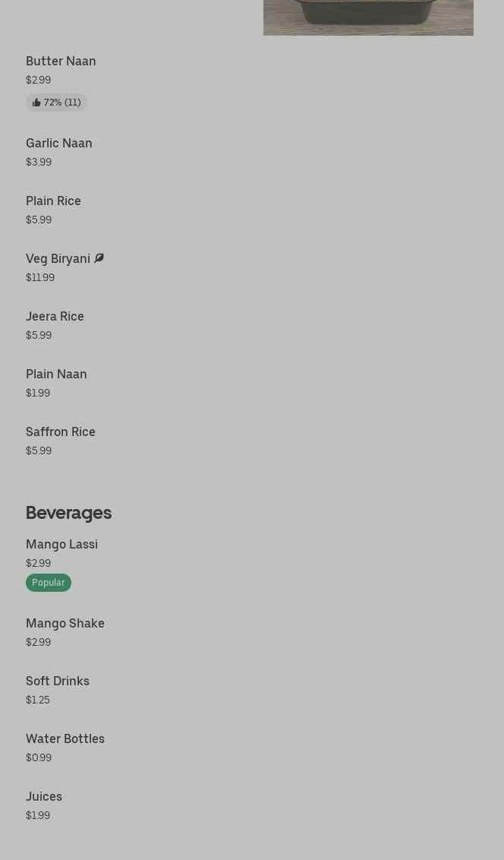Select Saffron Rice menu item
The width and height of the screenshot is (504, 860).
61,432
